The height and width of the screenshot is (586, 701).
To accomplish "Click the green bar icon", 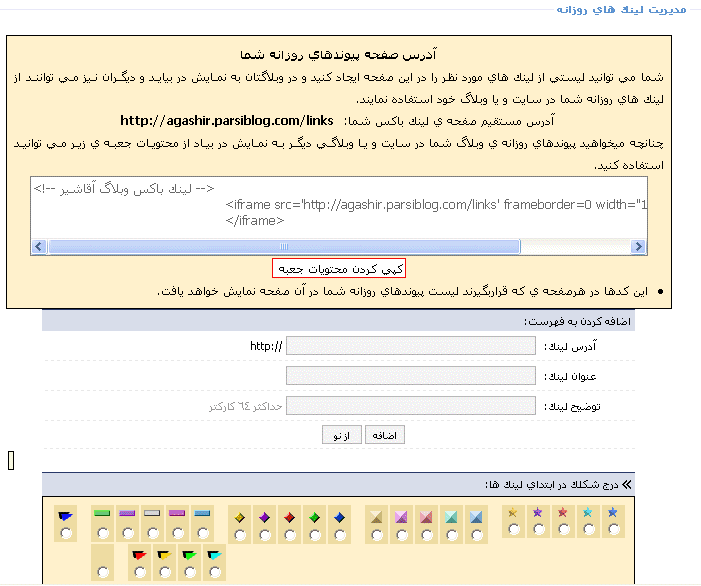I will point(102,513).
